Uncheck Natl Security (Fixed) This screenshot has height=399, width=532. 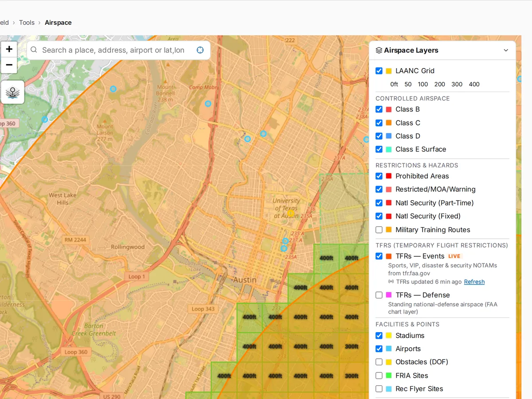pos(379,216)
